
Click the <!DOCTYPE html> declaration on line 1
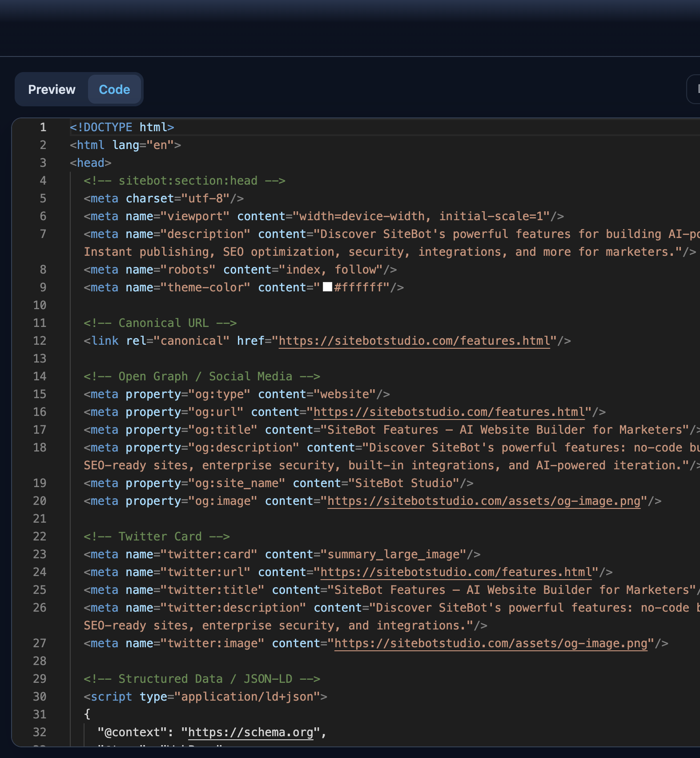(122, 127)
